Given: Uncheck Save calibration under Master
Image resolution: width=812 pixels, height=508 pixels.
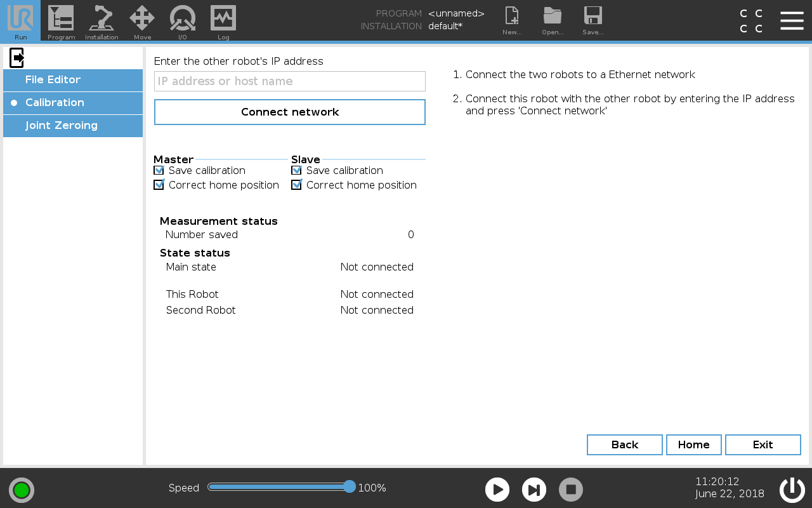Looking at the screenshot, I should [x=159, y=170].
